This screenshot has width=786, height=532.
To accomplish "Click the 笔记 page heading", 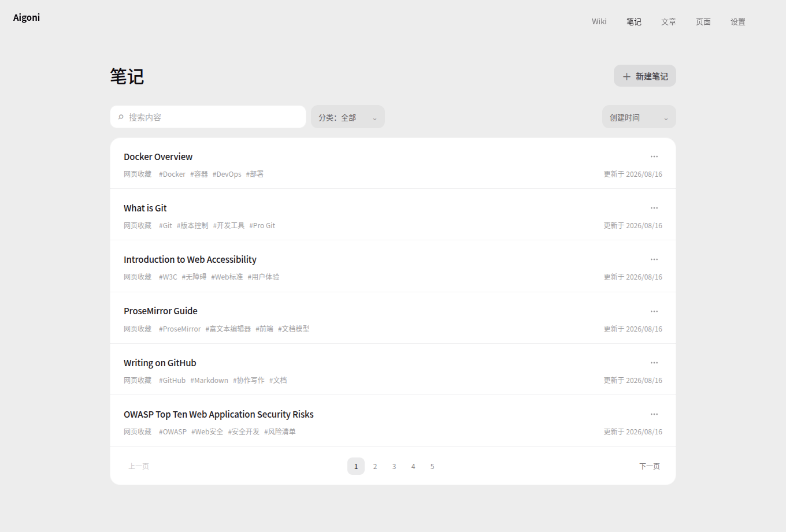I will pyautogui.click(x=127, y=76).
